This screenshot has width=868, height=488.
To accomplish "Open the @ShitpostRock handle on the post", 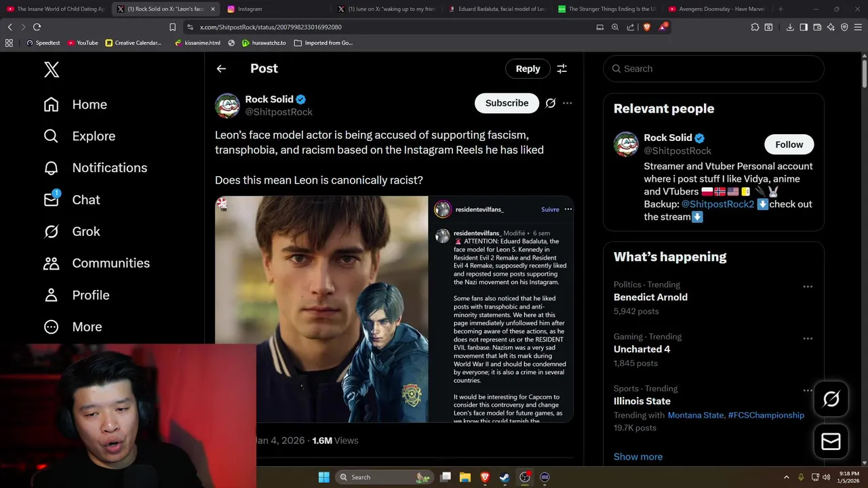I will point(279,112).
